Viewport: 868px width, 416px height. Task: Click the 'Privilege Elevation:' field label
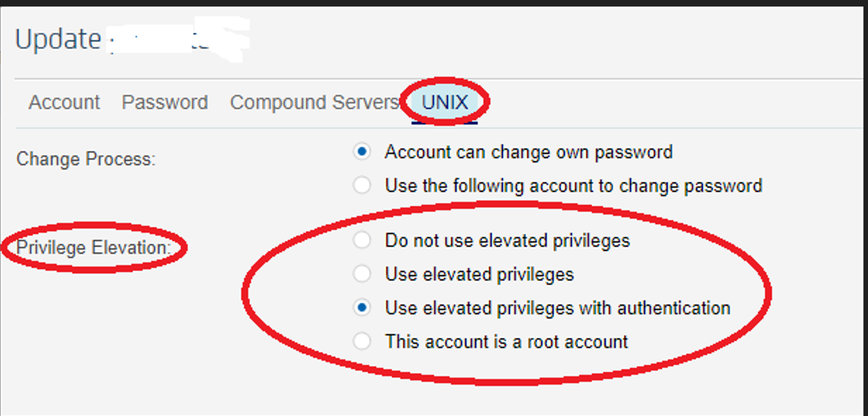tap(93, 247)
